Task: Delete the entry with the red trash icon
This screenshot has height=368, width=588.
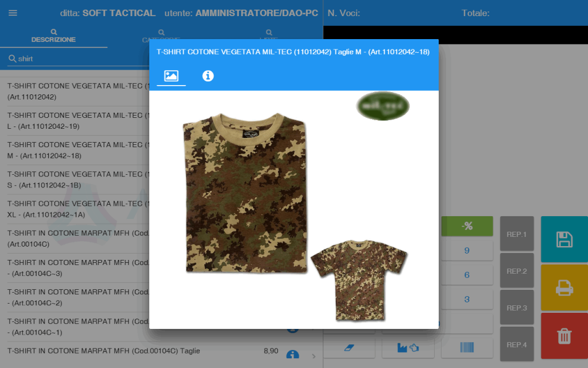Action: coord(563,336)
